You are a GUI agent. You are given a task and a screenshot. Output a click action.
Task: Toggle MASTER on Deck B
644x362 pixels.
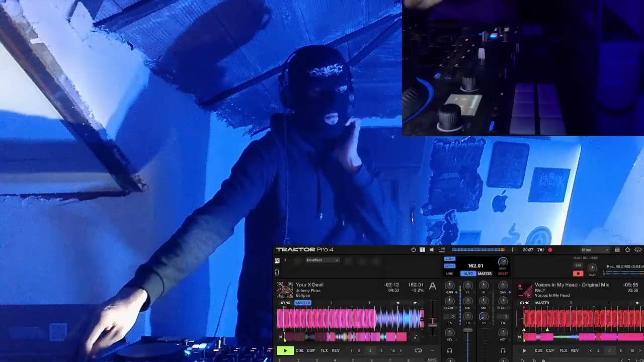tap(542, 303)
